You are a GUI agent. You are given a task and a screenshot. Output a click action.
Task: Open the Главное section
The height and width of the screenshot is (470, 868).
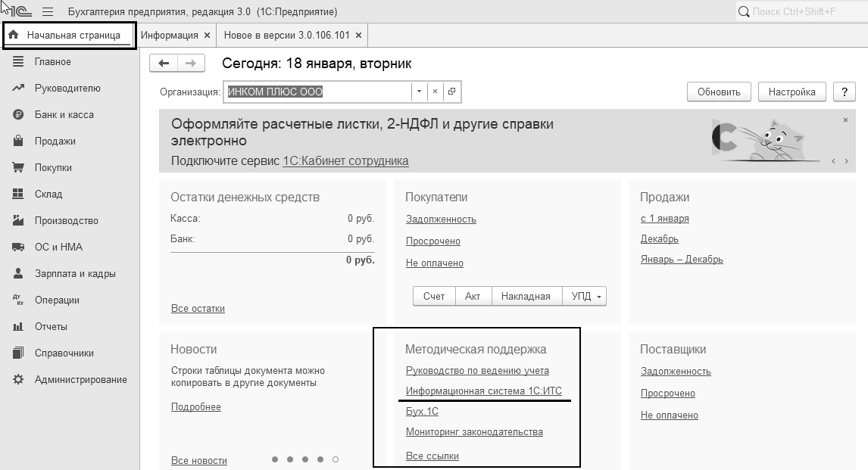point(52,62)
